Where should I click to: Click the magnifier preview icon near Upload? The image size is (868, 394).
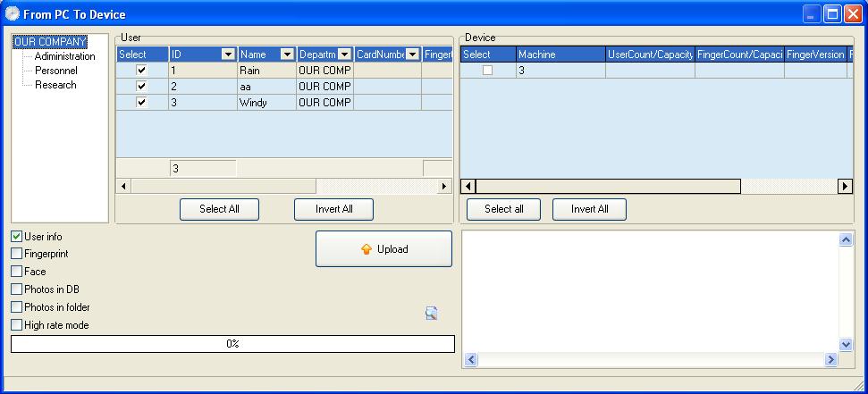[431, 314]
